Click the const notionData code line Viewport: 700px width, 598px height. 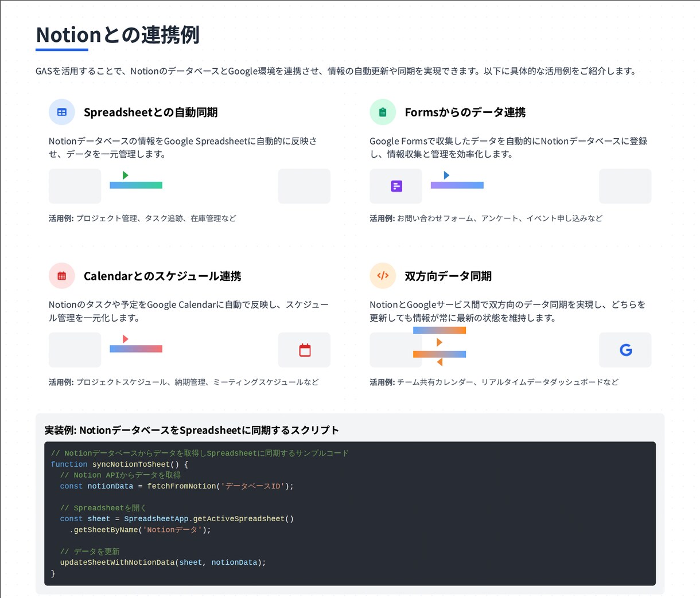click(177, 486)
